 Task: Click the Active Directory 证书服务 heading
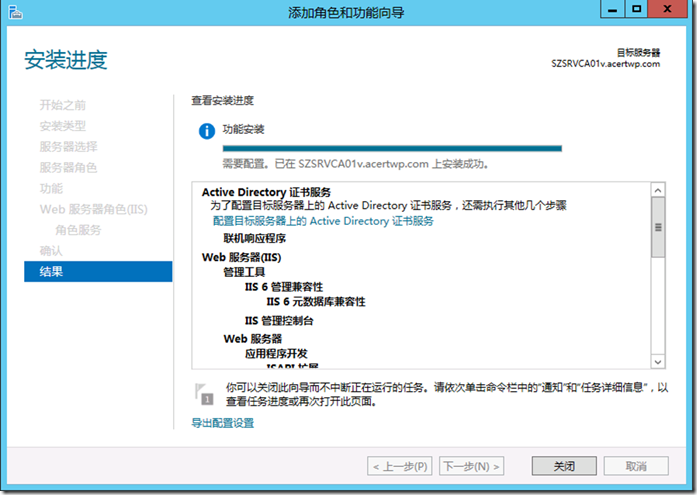(266, 192)
